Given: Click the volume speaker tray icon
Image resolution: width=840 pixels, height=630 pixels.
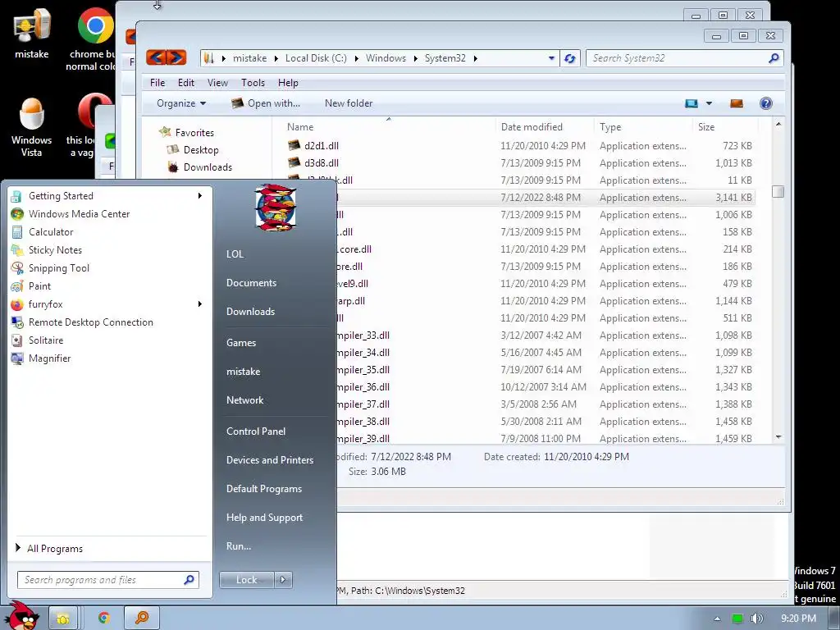Looking at the screenshot, I should (x=756, y=619).
